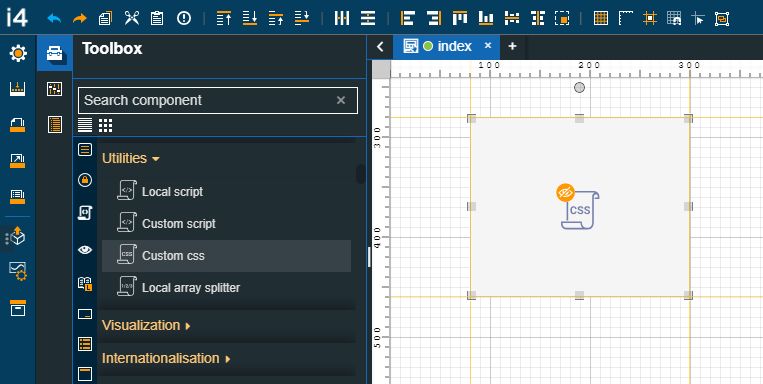Expand the Internationalisation category
Image resolution: width=763 pixels, height=384 pixels.
(x=166, y=358)
